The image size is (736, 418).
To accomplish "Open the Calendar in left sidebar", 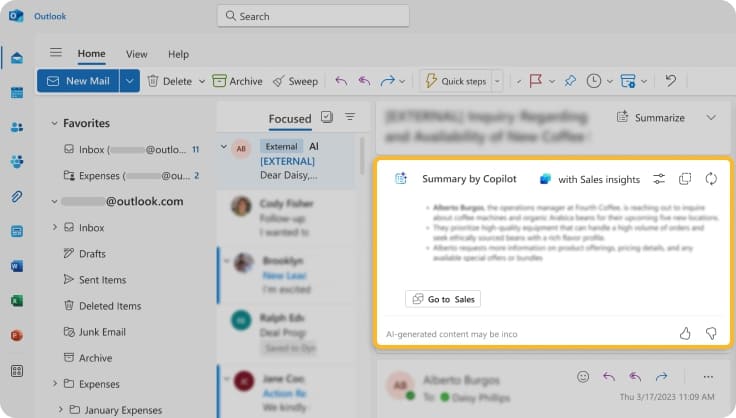I will 17,92.
